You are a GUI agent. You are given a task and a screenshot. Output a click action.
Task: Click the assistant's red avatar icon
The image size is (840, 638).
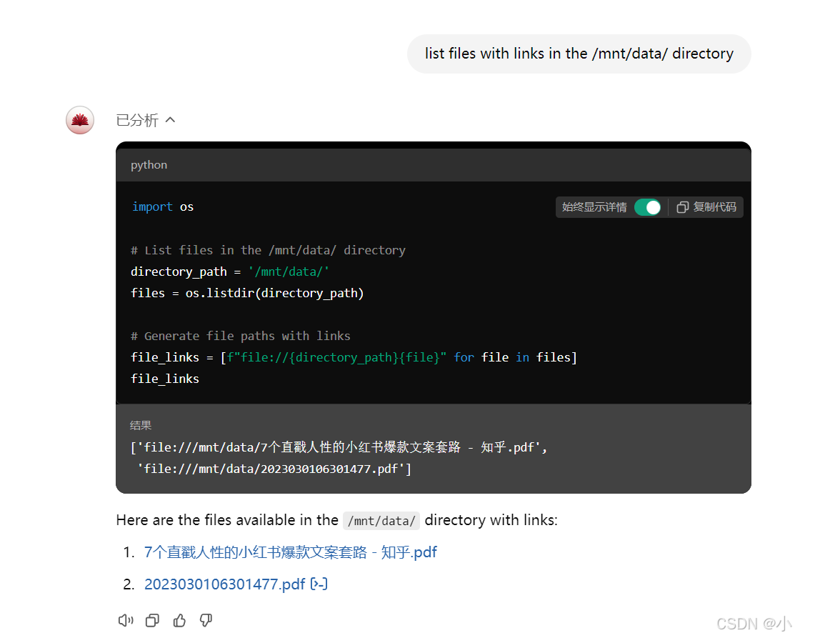(x=80, y=120)
